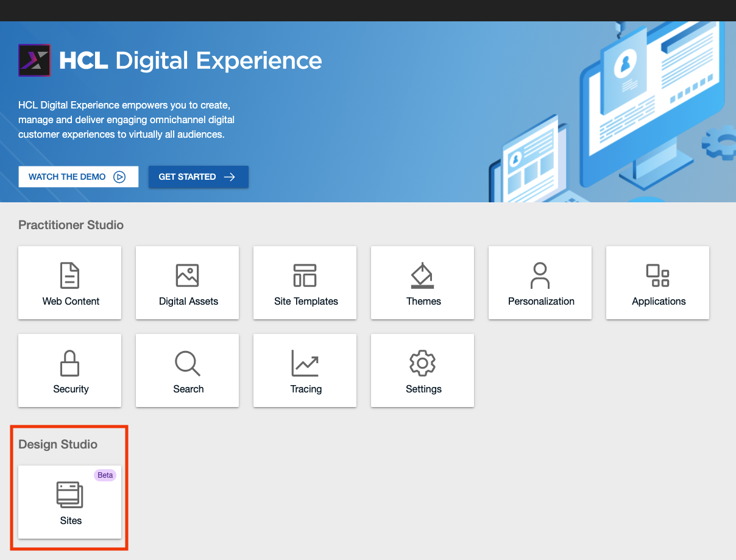Click the play icon inside Watch the Demo
736x560 pixels.
[119, 176]
